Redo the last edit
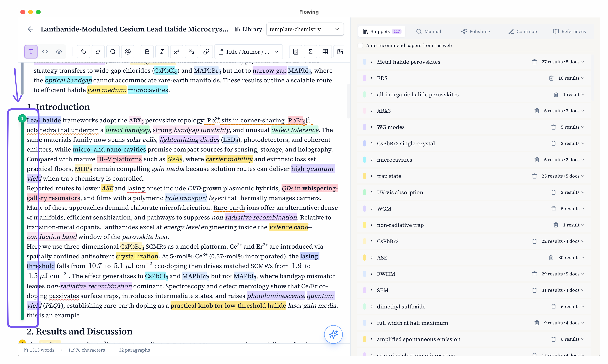This screenshot has width=608, height=364. click(x=98, y=52)
